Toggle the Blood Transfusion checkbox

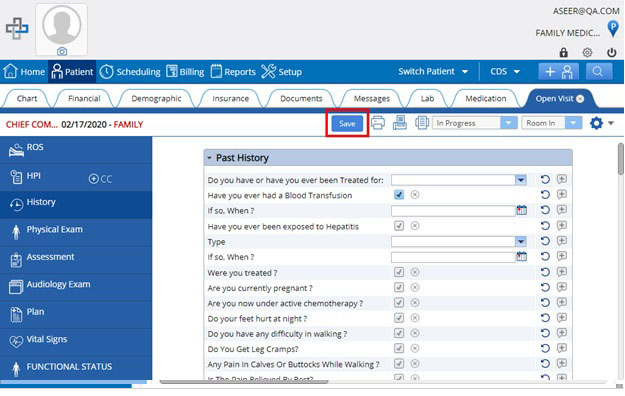[x=399, y=195]
